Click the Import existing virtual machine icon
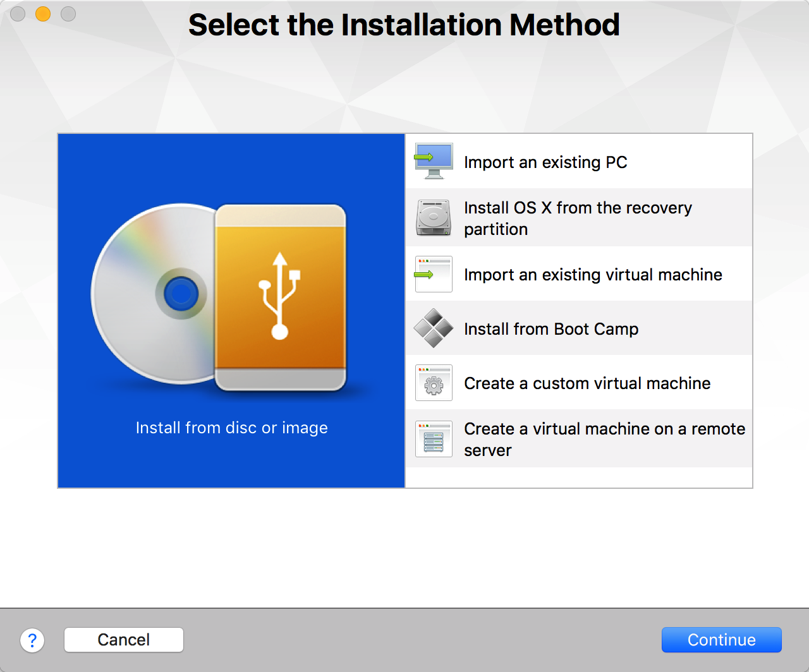 pos(434,274)
